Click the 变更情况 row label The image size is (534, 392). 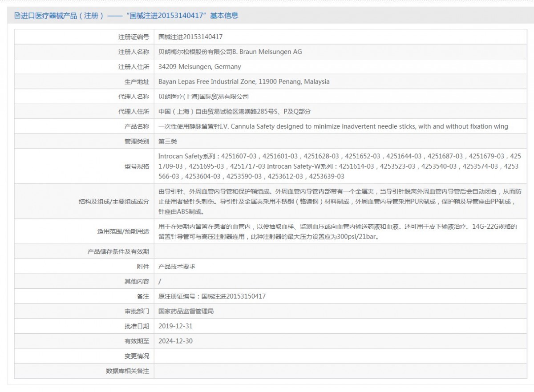[137, 356]
